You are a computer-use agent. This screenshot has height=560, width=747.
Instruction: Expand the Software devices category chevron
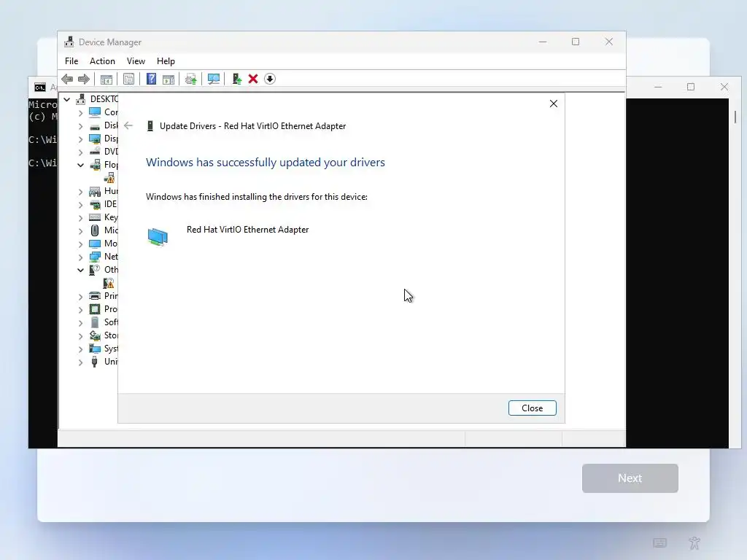tap(80, 323)
